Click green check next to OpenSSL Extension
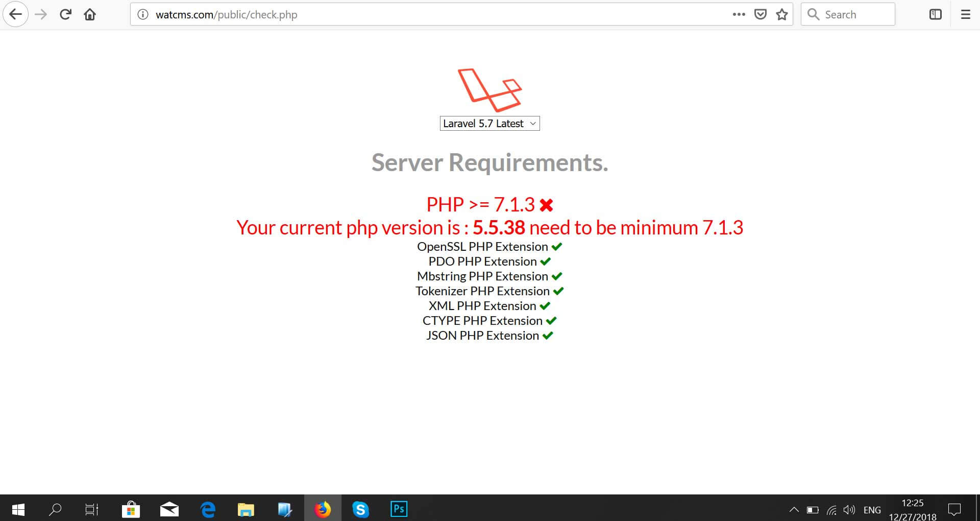 pyautogui.click(x=557, y=247)
